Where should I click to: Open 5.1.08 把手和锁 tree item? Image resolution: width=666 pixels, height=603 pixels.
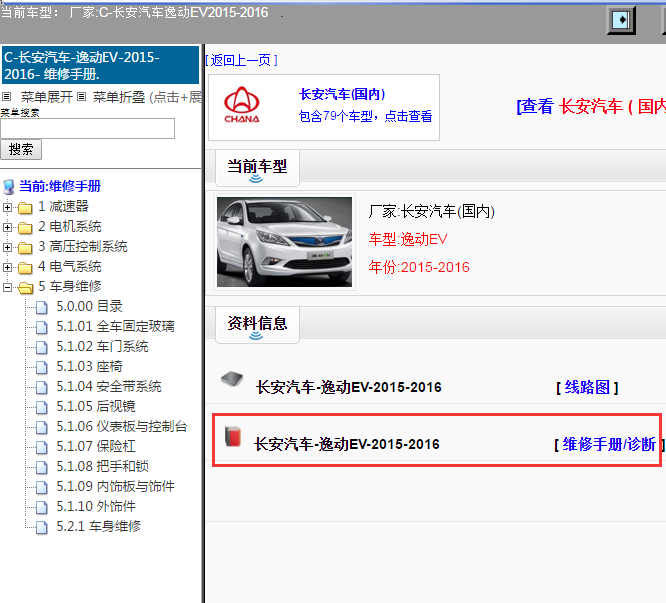coord(102,466)
